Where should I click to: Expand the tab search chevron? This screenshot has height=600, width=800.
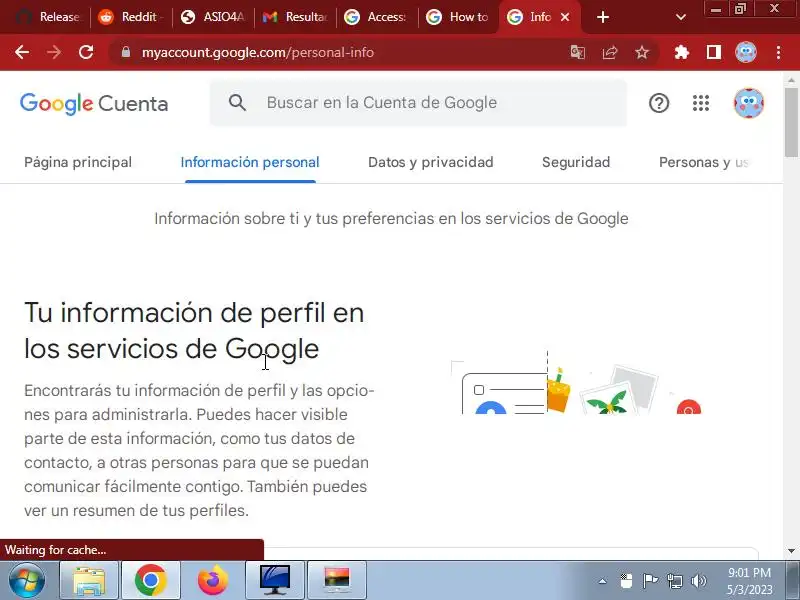pyautogui.click(x=681, y=17)
